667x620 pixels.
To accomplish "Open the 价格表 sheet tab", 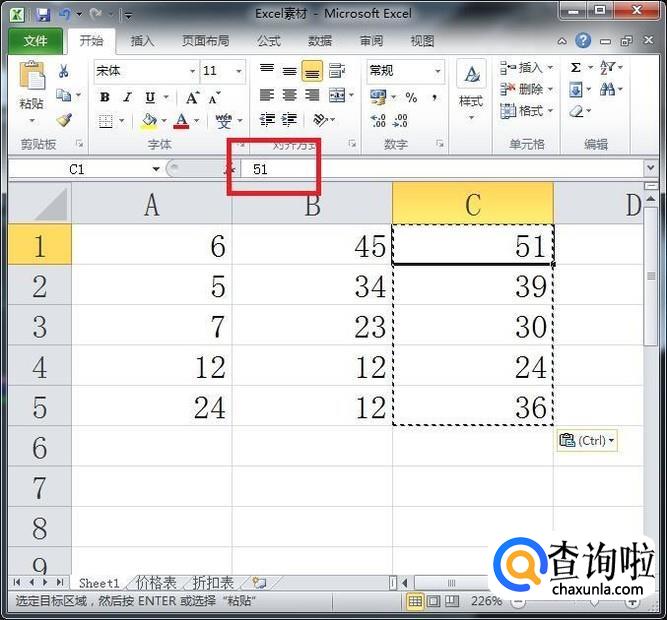I will coord(156,582).
